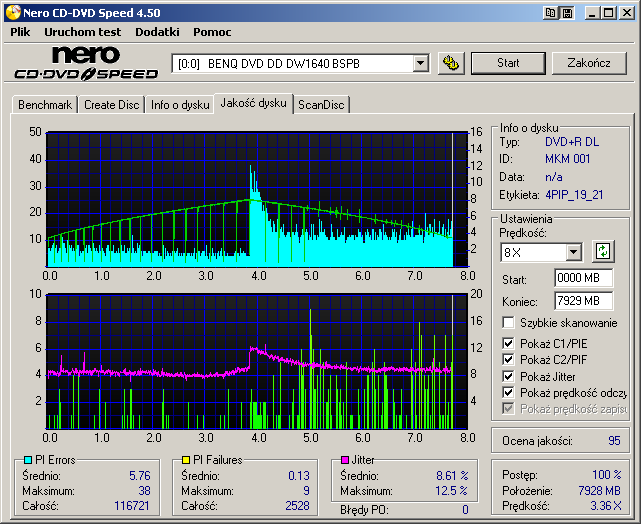Uncheck Pokaż C1/PIE
This screenshot has width=641, height=524.
coord(508,343)
